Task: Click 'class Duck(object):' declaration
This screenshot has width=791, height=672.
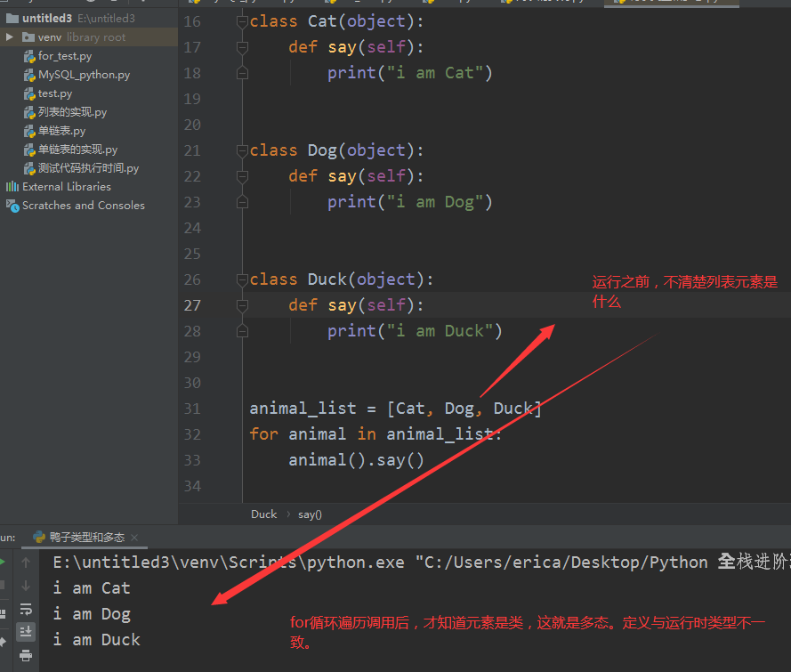Action: 342,279
